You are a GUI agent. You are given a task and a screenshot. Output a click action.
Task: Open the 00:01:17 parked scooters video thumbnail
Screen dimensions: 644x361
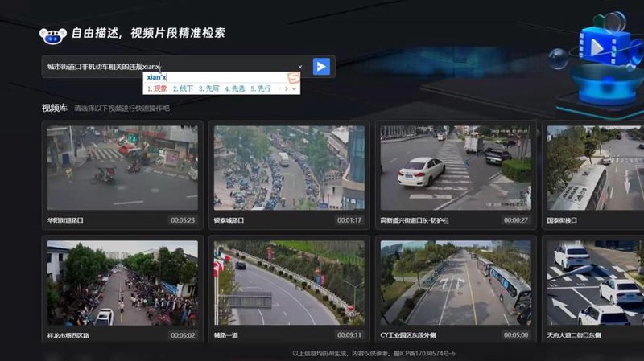(x=289, y=168)
